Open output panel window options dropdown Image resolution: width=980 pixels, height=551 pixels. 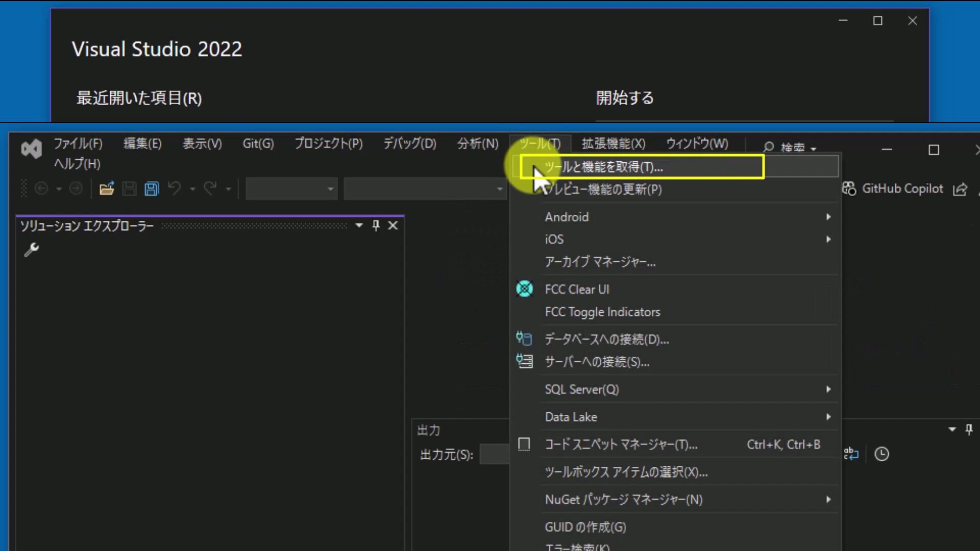(952, 430)
